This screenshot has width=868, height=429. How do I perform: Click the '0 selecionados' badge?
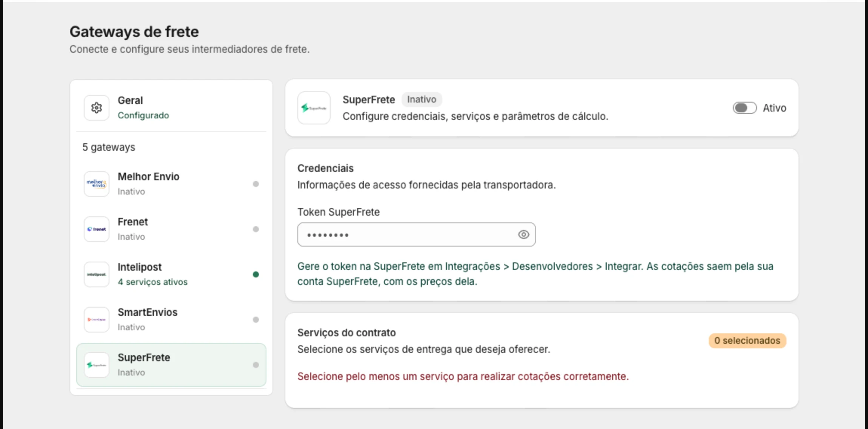[x=747, y=341]
